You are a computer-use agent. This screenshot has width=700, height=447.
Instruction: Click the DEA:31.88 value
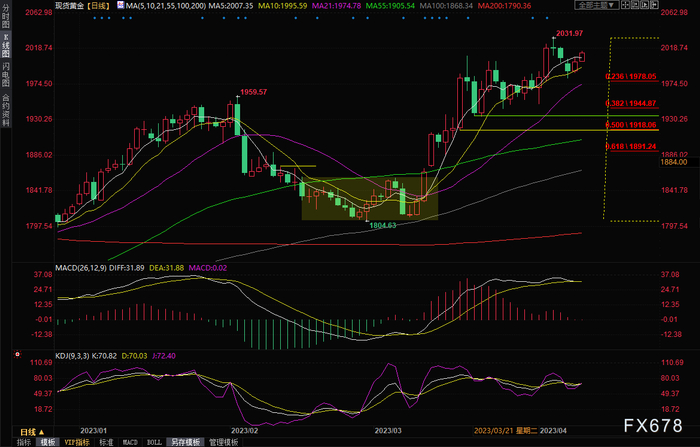[x=167, y=268]
